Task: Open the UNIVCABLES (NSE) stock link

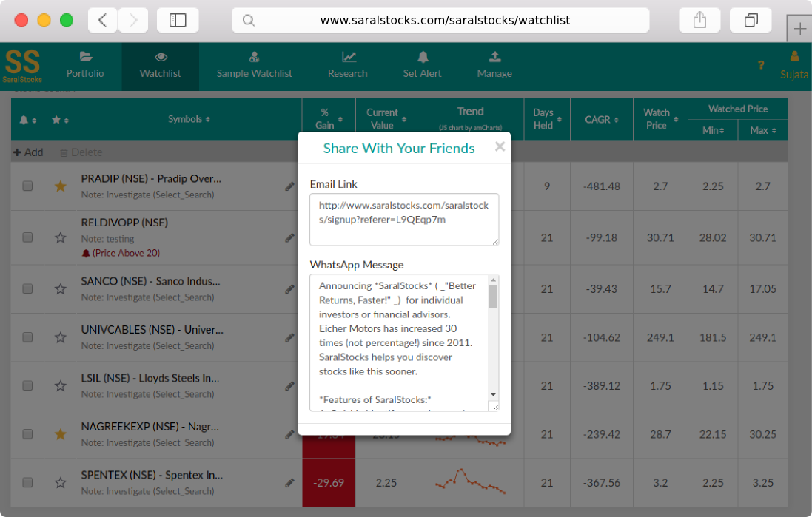Action: pos(152,330)
